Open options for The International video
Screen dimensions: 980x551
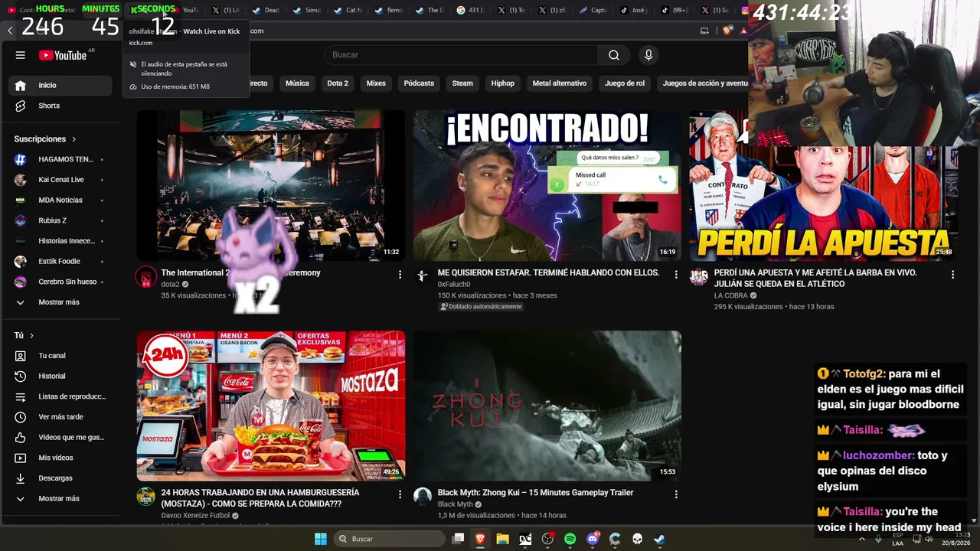[x=400, y=274]
